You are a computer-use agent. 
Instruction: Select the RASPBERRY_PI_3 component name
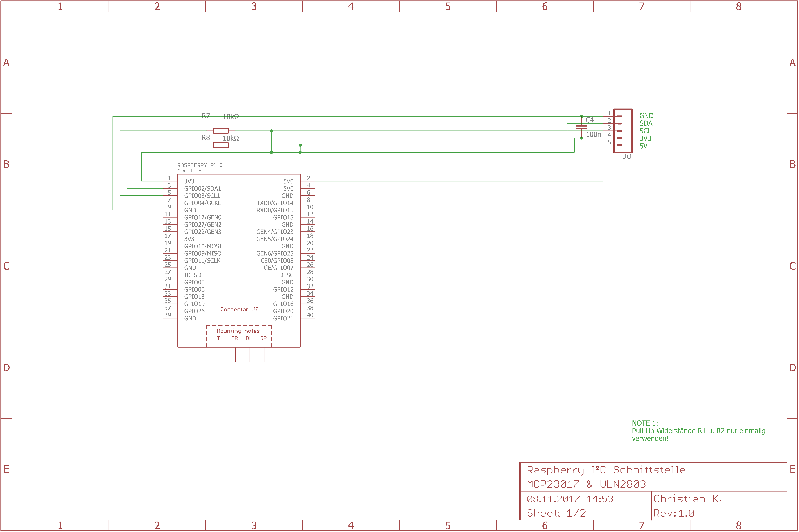[x=200, y=165]
